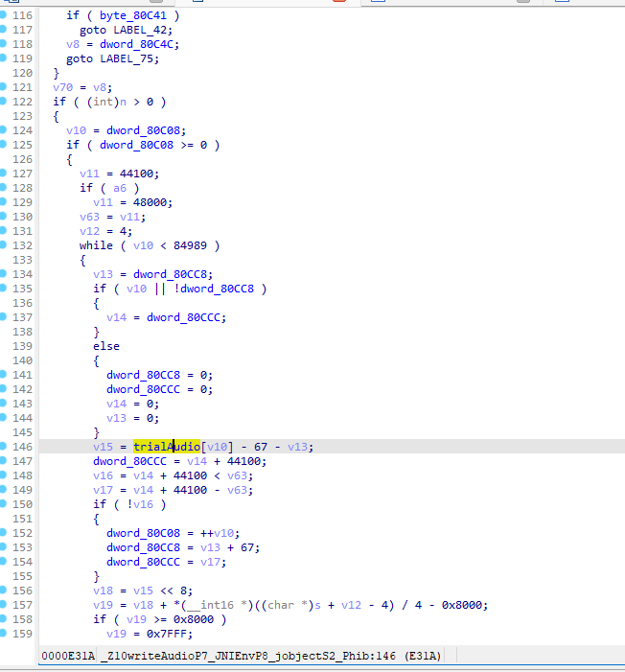Set breakpoint marker beside line 119
Image resolution: width=625 pixels, height=672 pixels.
pyautogui.click(x=3, y=58)
